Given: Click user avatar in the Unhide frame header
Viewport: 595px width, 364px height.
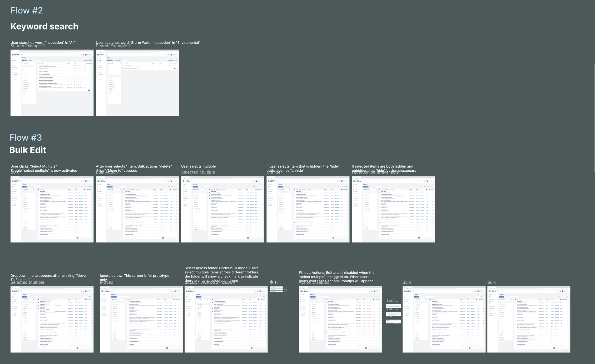Looking at the screenshot, I should point(342,181).
